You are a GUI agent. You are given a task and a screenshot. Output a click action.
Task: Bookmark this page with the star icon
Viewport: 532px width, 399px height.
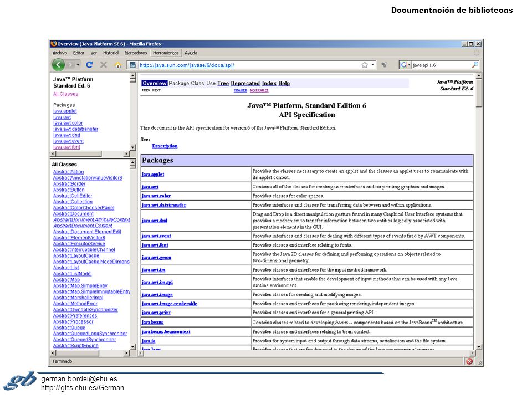[365, 65]
